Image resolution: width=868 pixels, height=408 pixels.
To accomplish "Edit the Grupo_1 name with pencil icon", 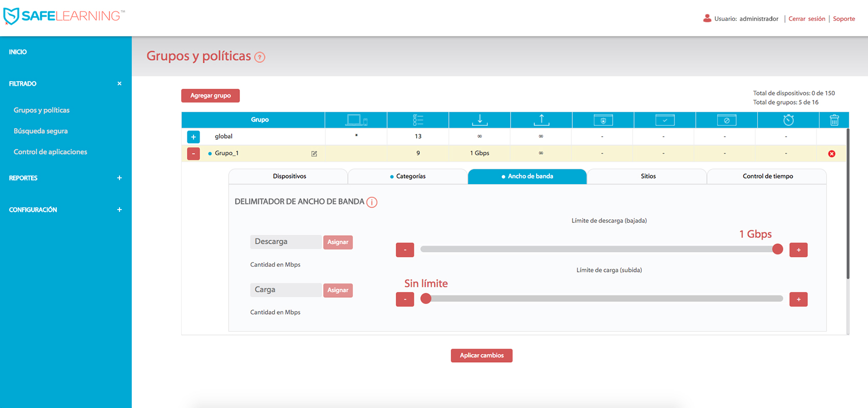I will pyautogui.click(x=314, y=154).
